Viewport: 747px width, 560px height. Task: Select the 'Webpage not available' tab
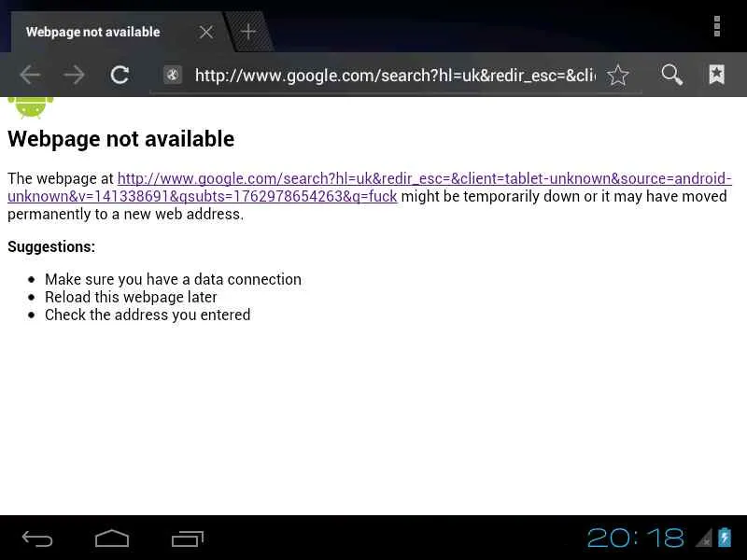[92, 32]
